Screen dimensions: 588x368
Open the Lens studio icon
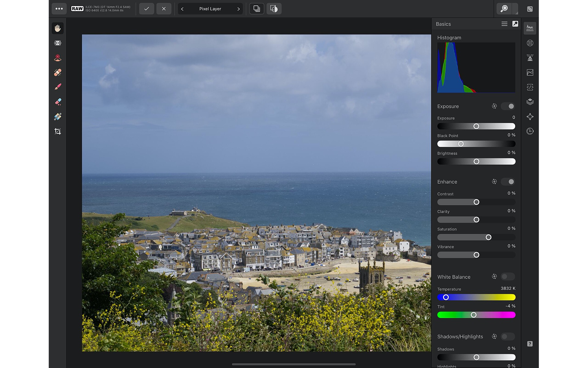[530, 43]
